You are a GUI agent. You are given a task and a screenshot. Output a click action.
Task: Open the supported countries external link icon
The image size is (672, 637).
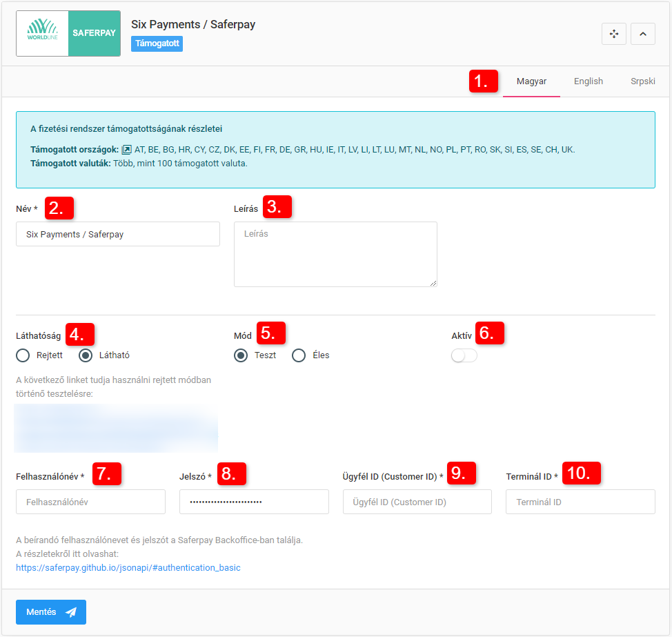pos(126,150)
